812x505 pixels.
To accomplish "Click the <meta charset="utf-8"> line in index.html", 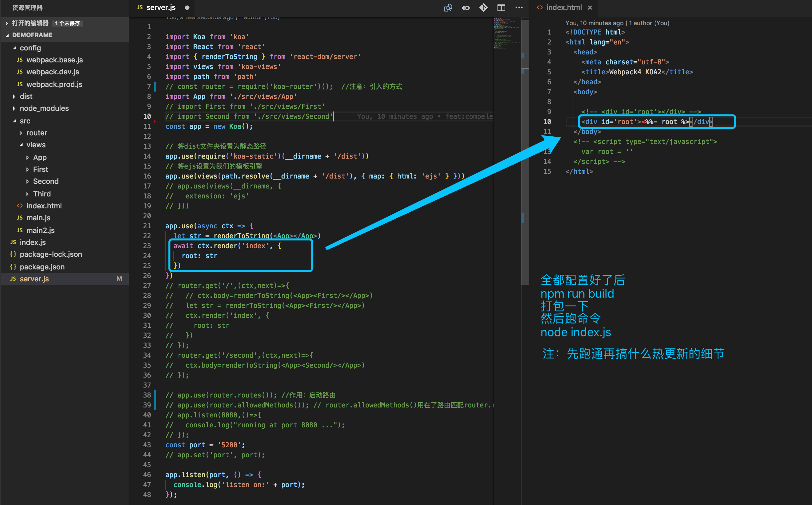I will pyautogui.click(x=625, y=62).
